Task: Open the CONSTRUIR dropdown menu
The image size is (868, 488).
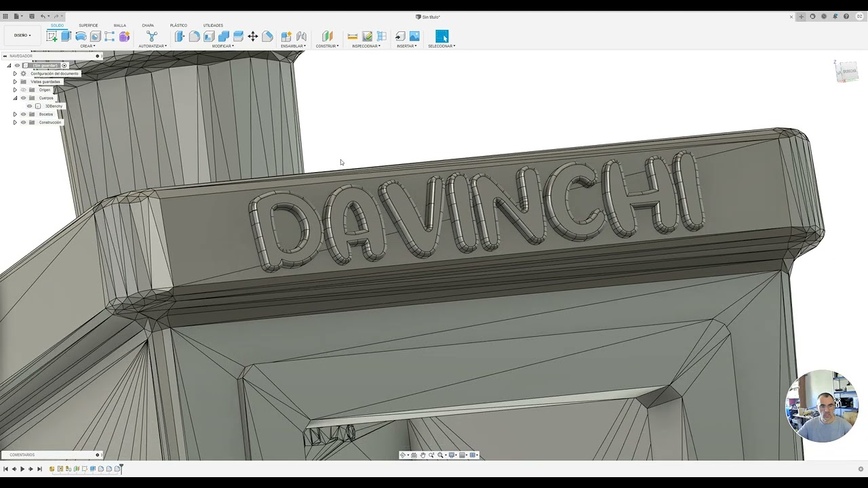Action: coord(328,46)
